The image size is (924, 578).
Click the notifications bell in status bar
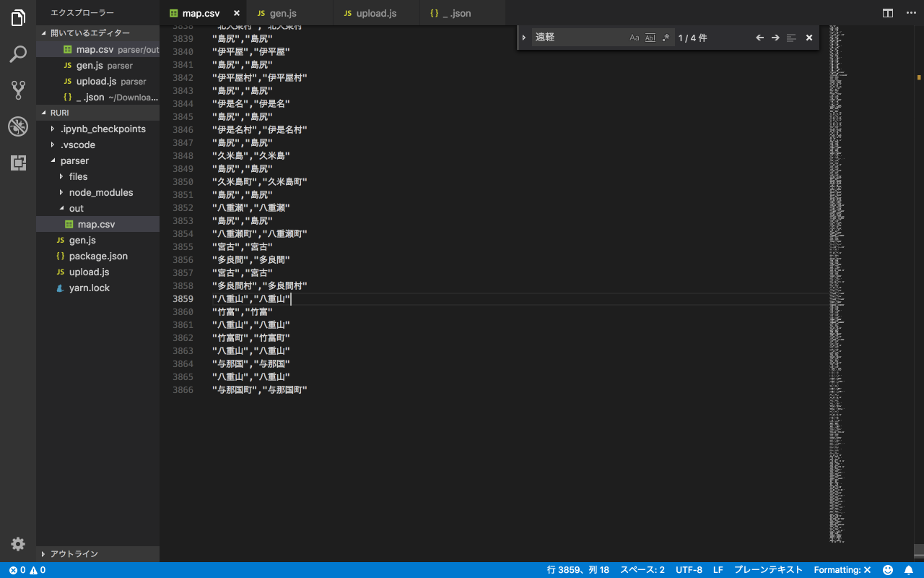[x=909, y=570]
